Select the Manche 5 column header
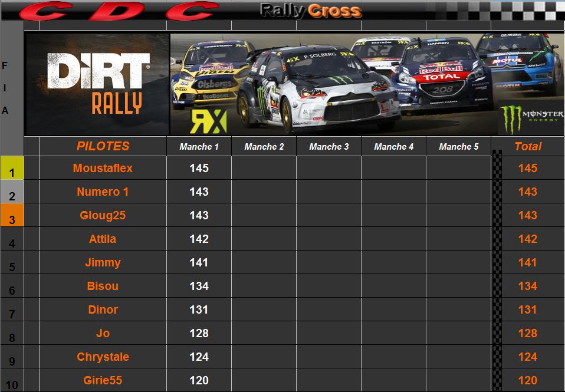 (458, 147)
